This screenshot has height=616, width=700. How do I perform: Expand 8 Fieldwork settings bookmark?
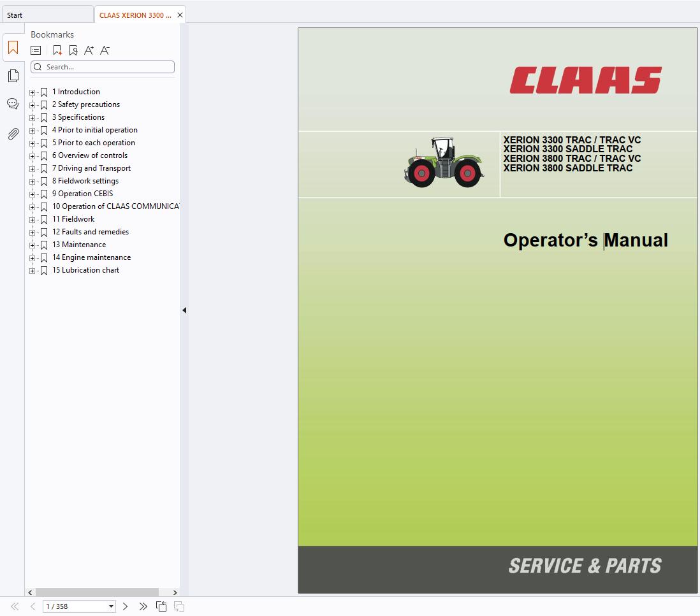pyautogui.click(x=32, y=182)
